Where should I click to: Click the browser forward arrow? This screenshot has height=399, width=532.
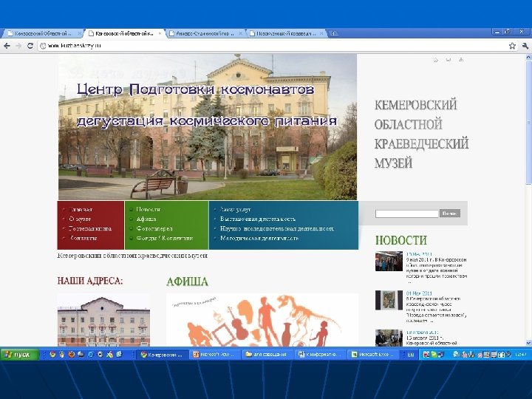point(18,46)
